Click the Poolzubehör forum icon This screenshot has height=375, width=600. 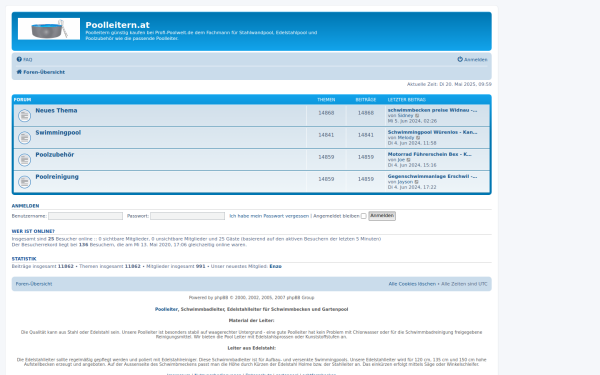[24, 160]
